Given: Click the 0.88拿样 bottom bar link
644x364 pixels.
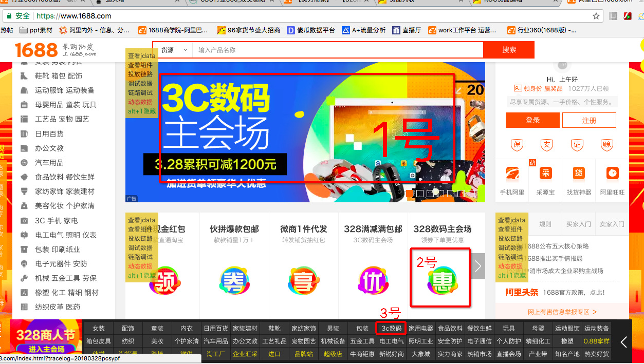Looking at the screenshot, I should coord(596,341).
